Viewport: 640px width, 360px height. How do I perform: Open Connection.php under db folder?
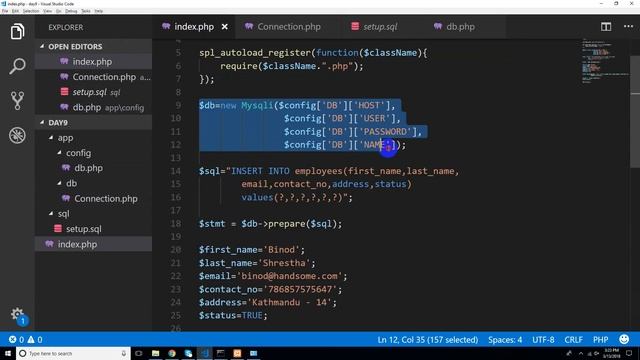(x=93, y=199)
